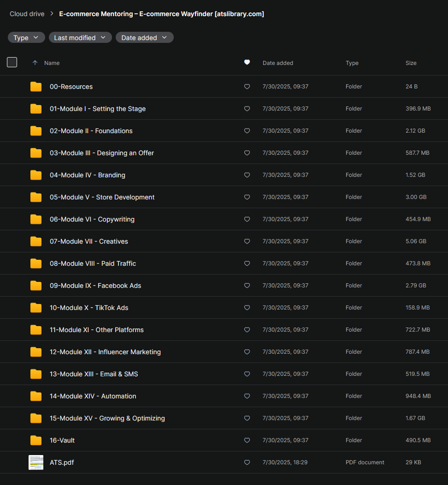Click the ATS.pdf file thumbnail

(x=36, y=462)
